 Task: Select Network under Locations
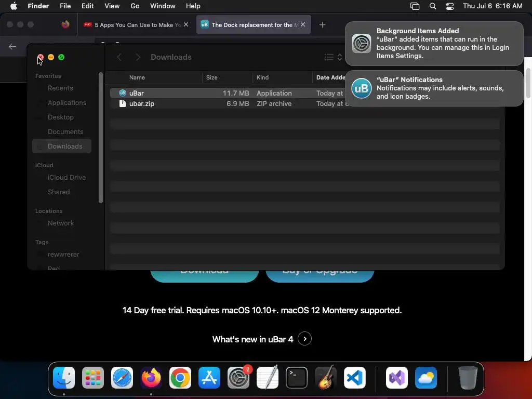(x=61, y=223)
